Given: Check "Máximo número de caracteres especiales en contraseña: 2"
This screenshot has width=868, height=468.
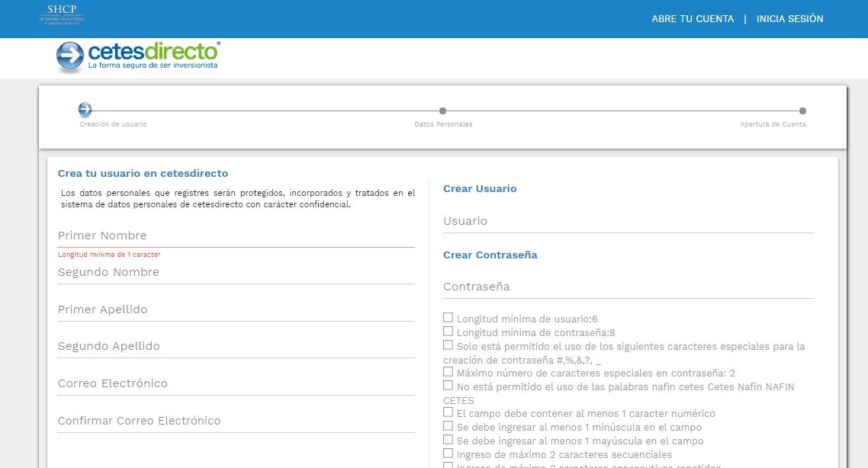Looking at the screenshot, I should click(448, 371).
